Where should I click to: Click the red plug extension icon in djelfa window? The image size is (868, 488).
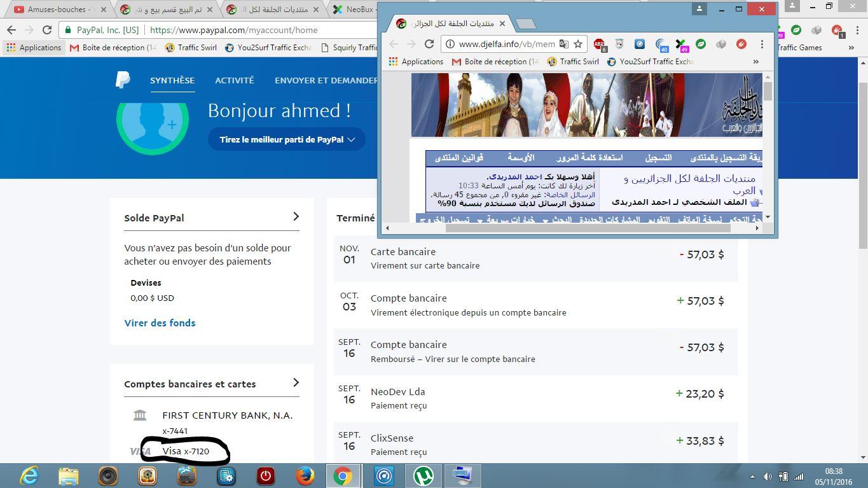click(741, 44)
